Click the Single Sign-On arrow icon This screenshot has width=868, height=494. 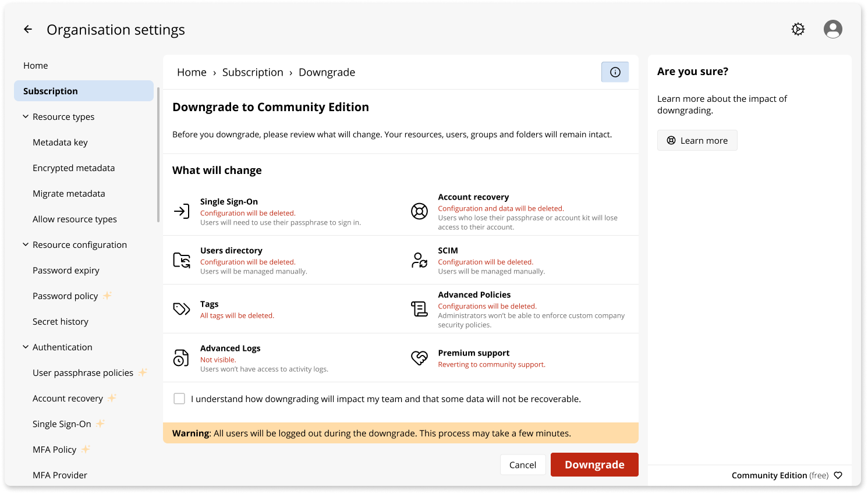[x=182, y=211]
